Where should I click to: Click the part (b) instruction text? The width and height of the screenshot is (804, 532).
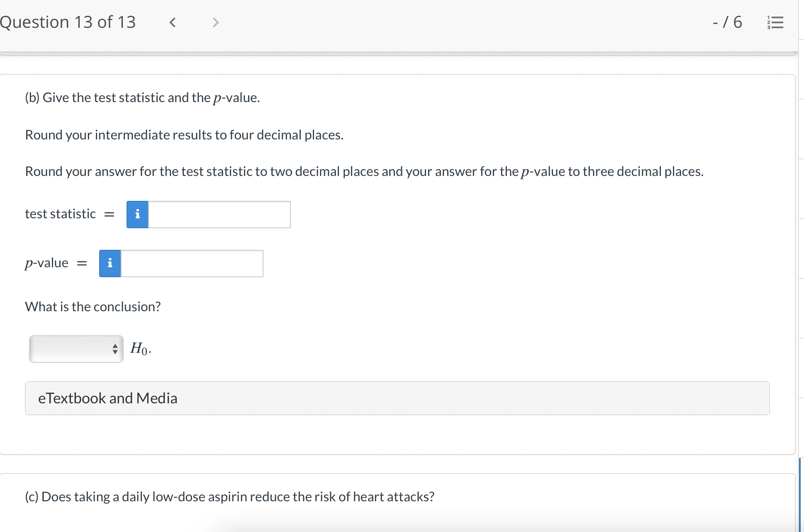[x=142, y=98]
